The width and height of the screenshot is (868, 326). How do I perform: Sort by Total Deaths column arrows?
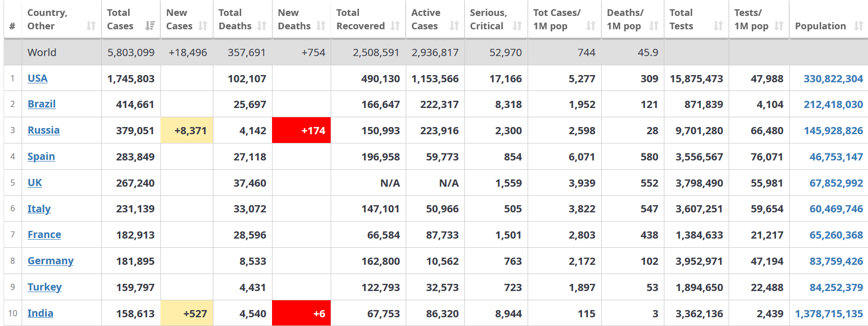point(262,26)
